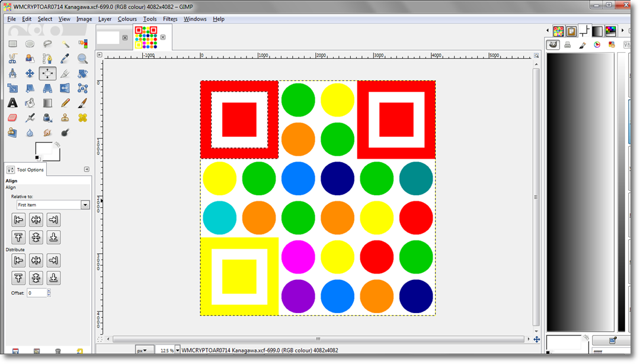640x364 pixels.
Task: Select the Colour Picker eyedropper tool
Action: click(x=65, y=59)
